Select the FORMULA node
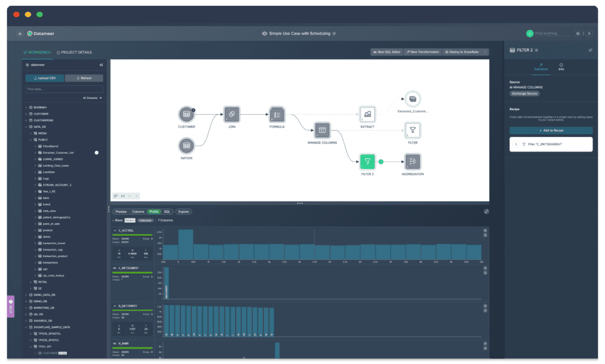605x364 pixels. (x=277, y=114)
